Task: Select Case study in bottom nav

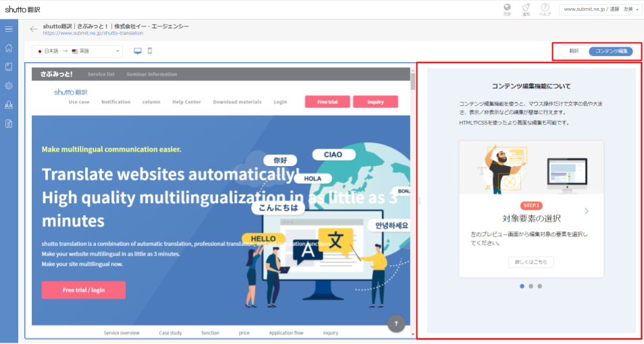Action: [170, 333]
